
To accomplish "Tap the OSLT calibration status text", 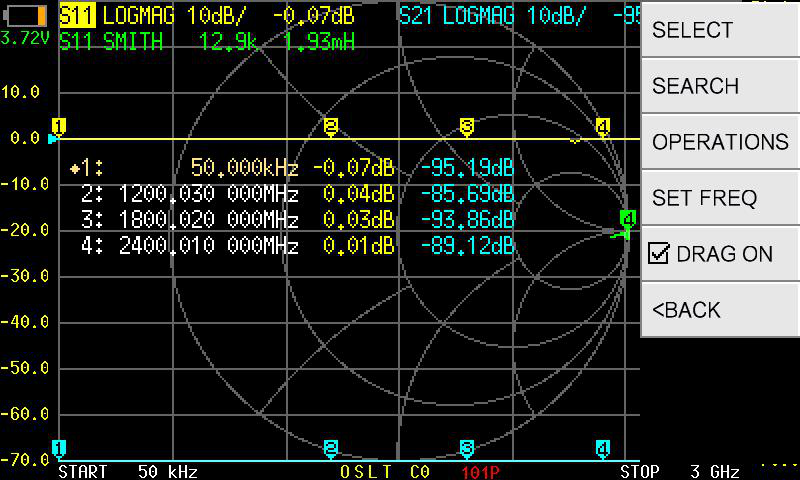I will pos(366,471).
